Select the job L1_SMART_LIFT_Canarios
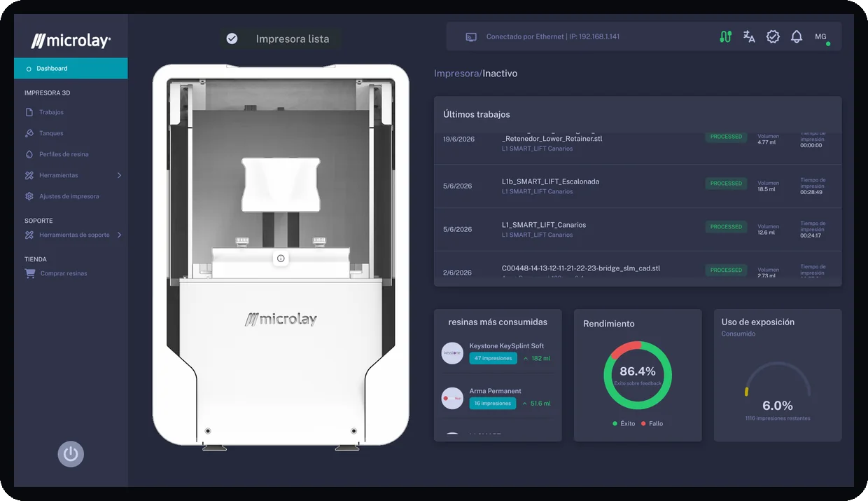The image size is (868, 501). (x=544, y=225)
